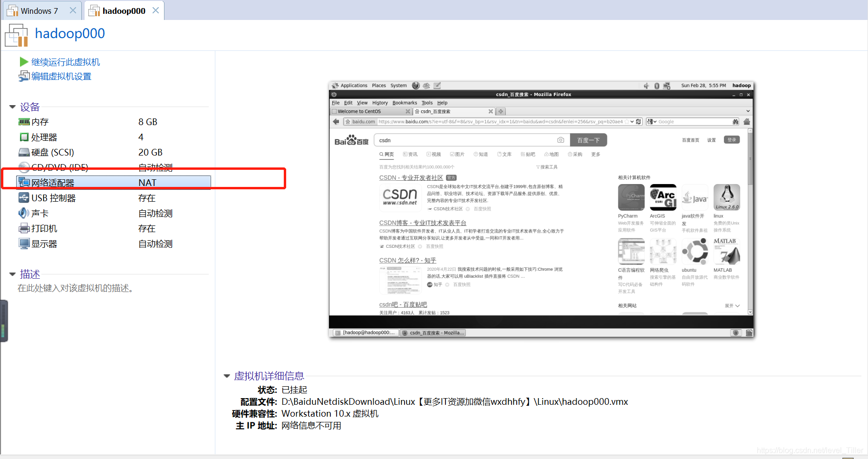Image resolution: width=868 pixels, height=459 pixels.
Task: Click the hard disk (SCSI) icon
Action: coord(24,152)
